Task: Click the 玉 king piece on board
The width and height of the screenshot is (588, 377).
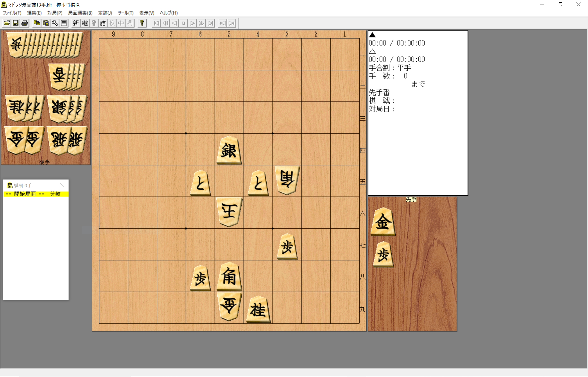Action: pos(229,211)
